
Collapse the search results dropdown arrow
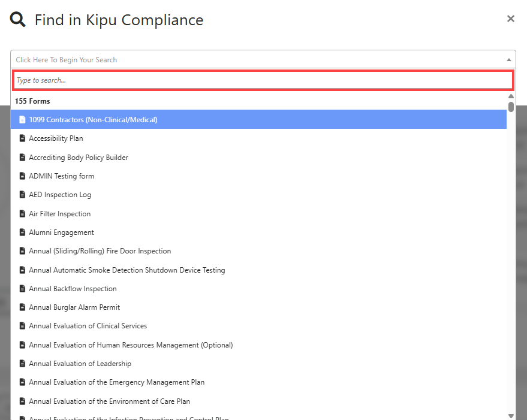pos(508,59)
